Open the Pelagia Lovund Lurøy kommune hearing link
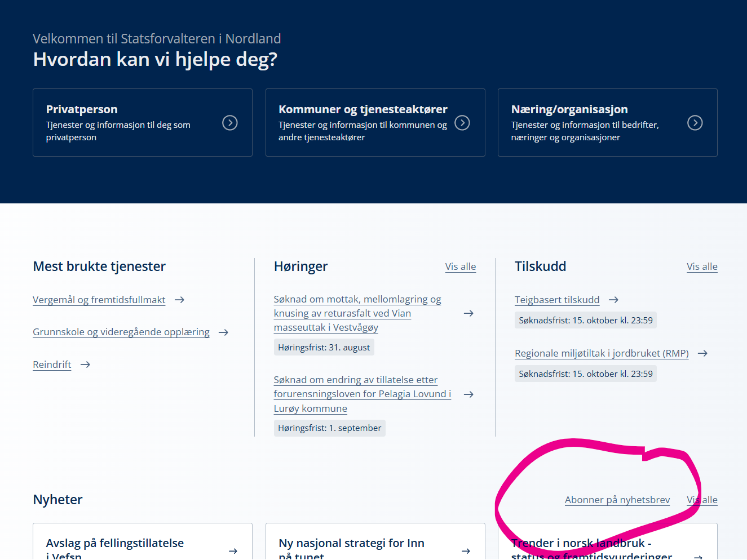This screenshot has height=560, width=747. pos(363,394)
